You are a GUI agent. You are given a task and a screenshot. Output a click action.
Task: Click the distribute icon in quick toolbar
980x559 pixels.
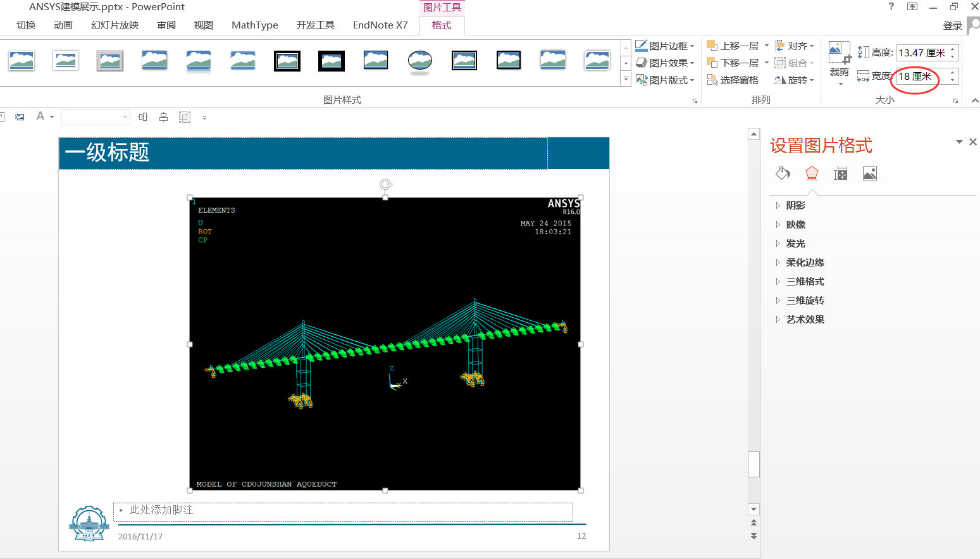click(x=163, y=116)
